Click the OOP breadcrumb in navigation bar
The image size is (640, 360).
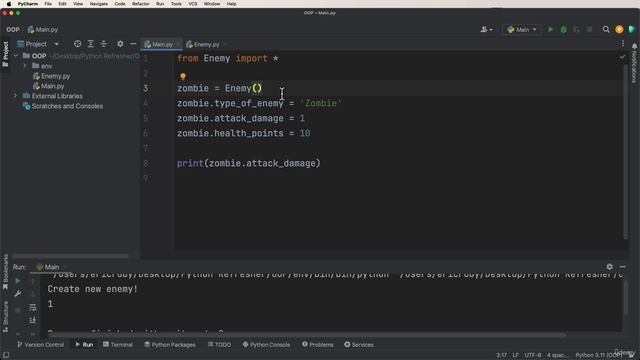(13, 29)
